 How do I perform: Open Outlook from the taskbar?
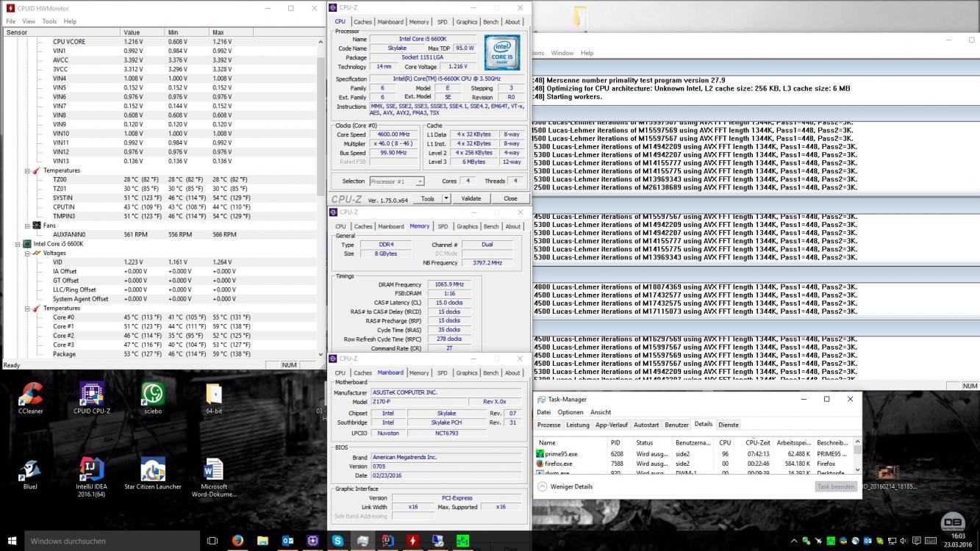[x=287, y=541]
